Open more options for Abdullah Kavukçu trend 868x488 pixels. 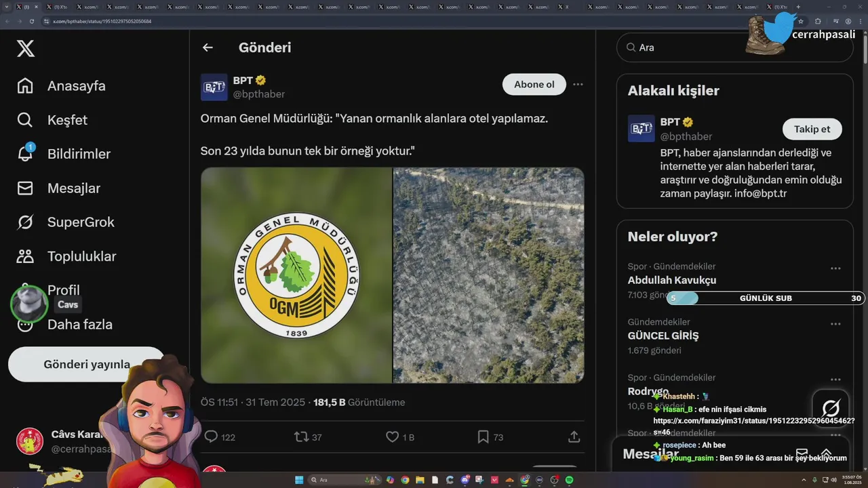click(835, 268)
